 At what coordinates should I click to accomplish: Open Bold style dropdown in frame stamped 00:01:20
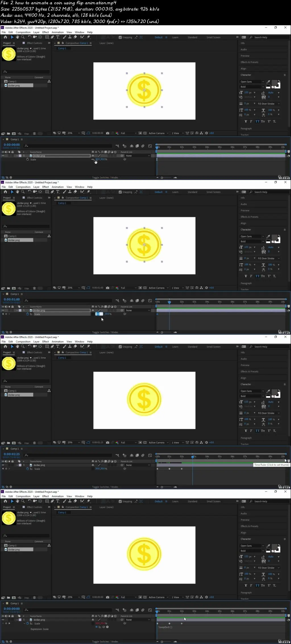pos(252,242)
